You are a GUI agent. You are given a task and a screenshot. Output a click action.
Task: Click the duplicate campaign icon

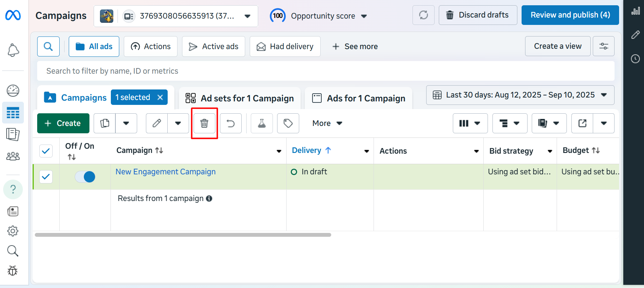click(x=105, y=123)
